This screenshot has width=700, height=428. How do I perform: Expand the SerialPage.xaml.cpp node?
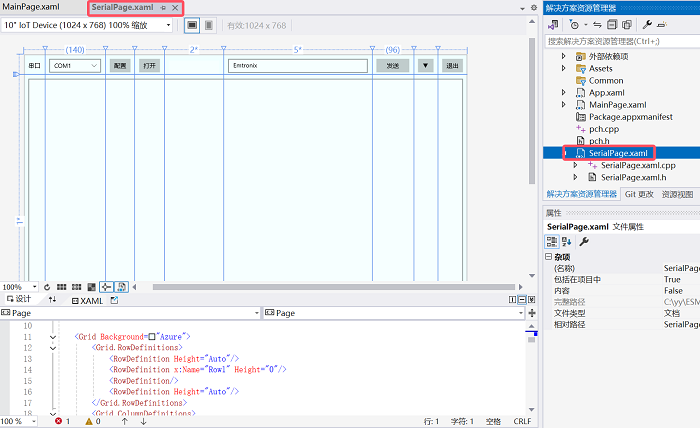[575, 165]
